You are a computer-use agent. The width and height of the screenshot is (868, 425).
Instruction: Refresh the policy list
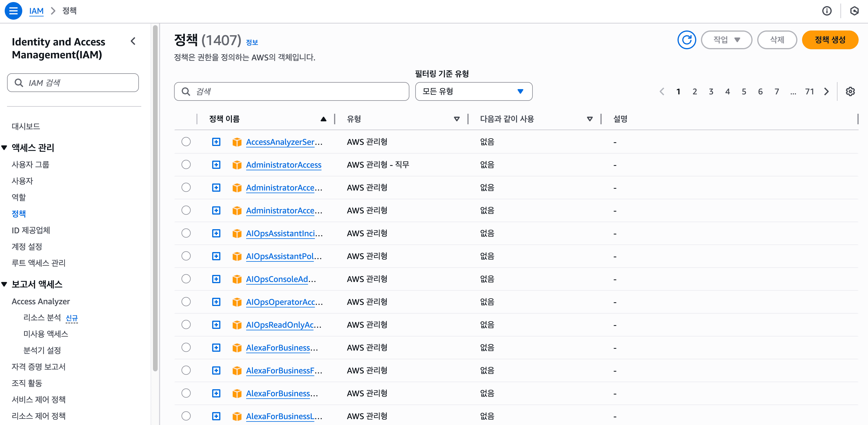686,40
